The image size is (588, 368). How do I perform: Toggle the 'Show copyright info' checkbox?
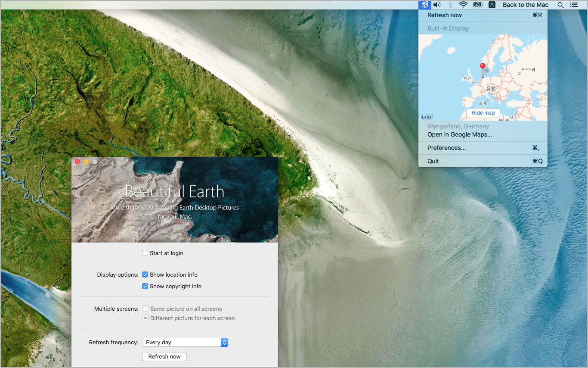[145, 286]
